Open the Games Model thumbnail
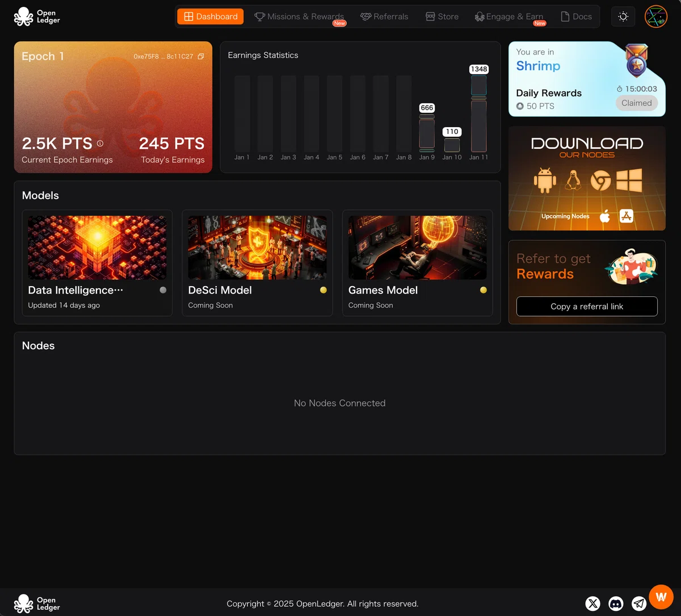 coord(417,248)
